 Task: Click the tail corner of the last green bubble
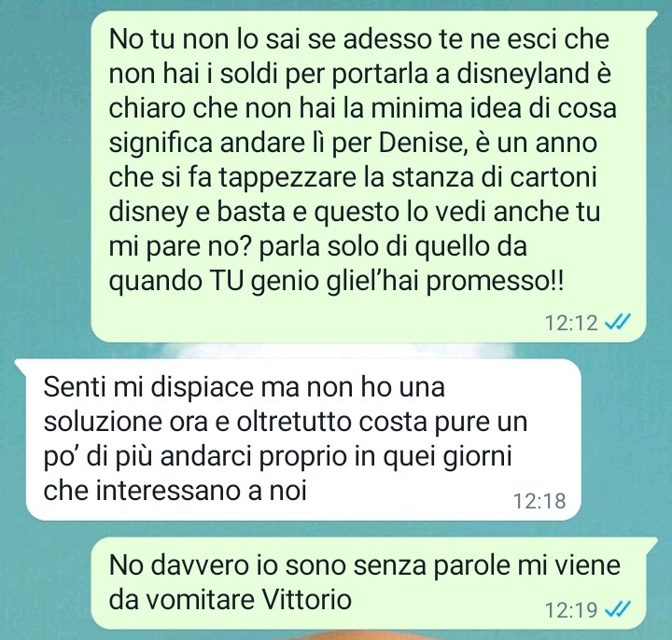(x=651, y=543)
